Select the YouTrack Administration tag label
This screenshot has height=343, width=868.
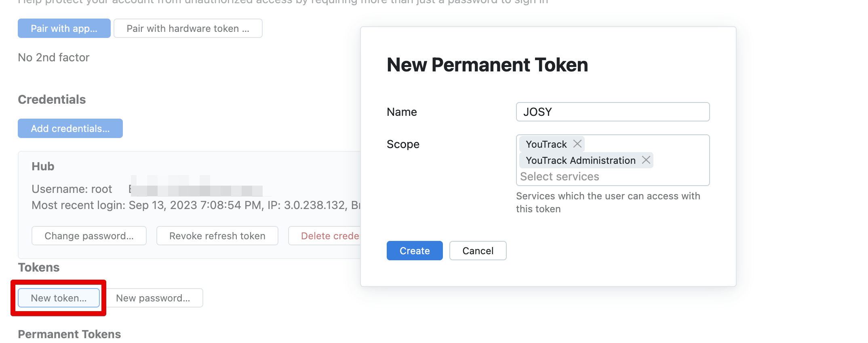pos(581,160)
